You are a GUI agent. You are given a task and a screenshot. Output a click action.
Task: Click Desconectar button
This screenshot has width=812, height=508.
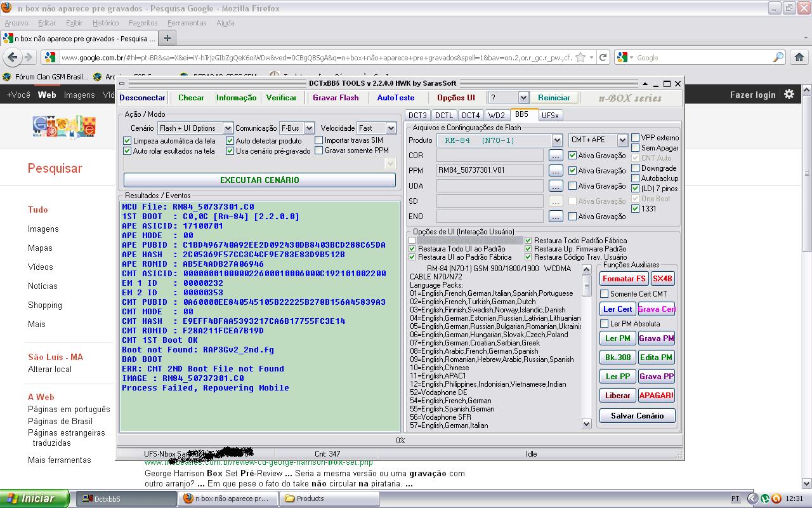point(142,98)
